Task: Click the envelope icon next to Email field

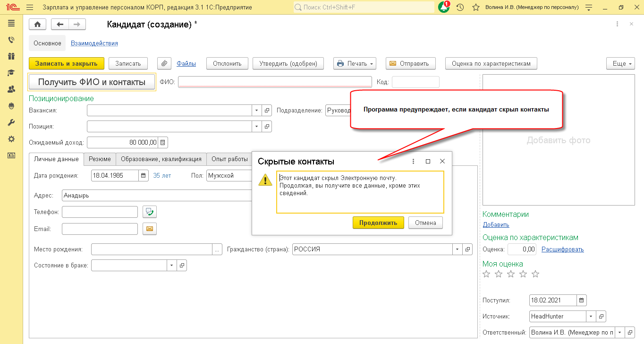Action: tap(150, 229)
